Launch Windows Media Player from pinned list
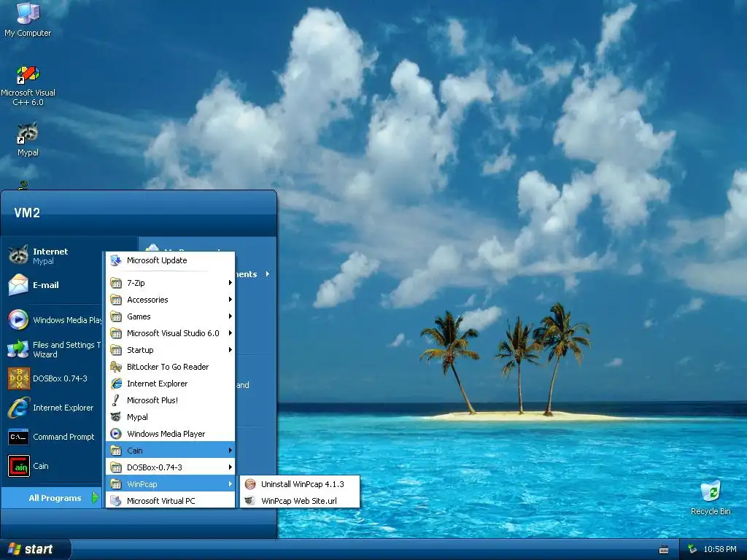This screenshot has width=747, height=560. click(x=55, y=320)
